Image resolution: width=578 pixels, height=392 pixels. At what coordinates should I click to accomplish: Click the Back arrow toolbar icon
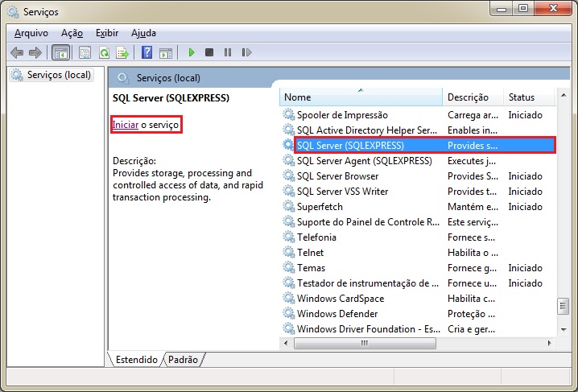tap(17, 52)
